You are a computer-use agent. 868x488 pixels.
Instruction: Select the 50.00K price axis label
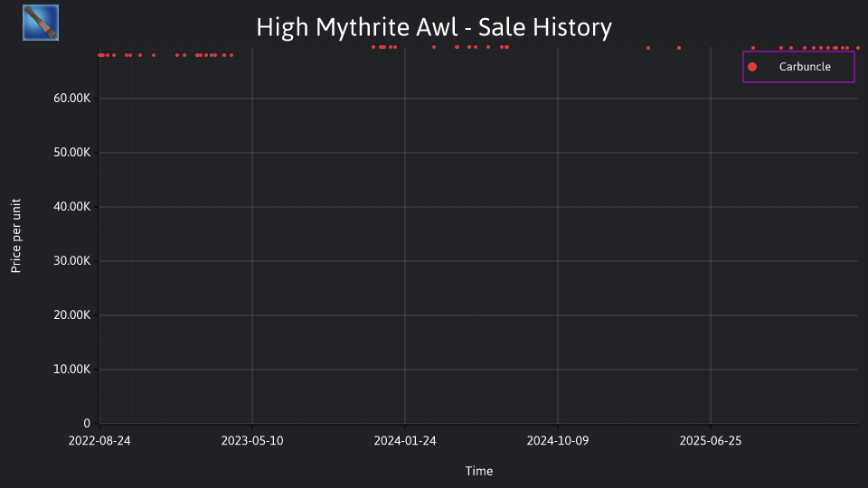pos(72,153)
